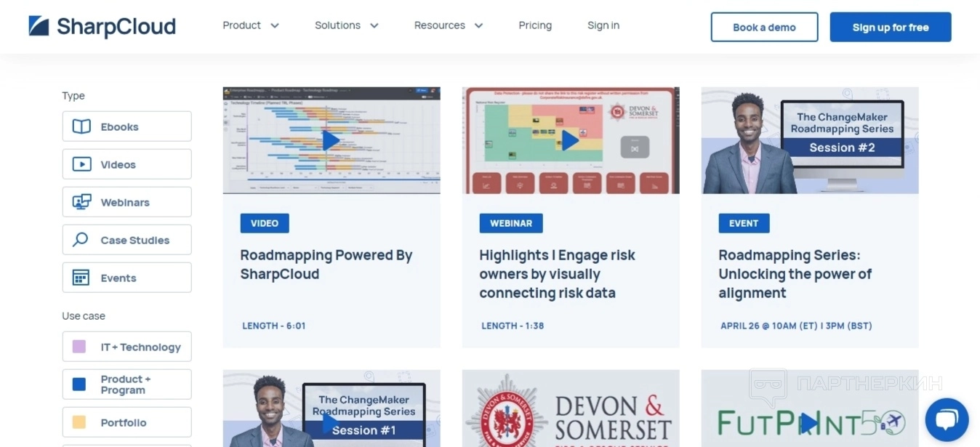Open the chat bubble widget
Image resolution: width=980 pixels, height=447 pixels.
point(947,419)
